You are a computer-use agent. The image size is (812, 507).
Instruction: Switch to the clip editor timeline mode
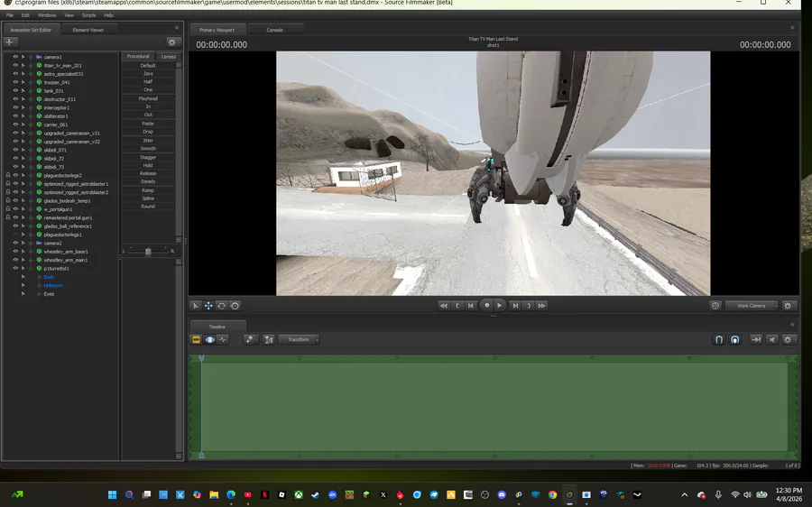pyautogui.click(x=197, y=340)
